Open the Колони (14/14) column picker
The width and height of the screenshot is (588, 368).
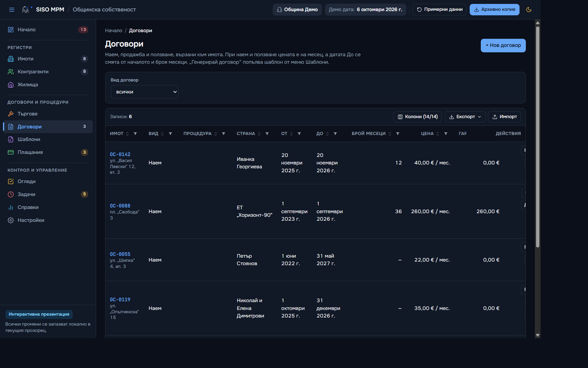coord(417,117)
